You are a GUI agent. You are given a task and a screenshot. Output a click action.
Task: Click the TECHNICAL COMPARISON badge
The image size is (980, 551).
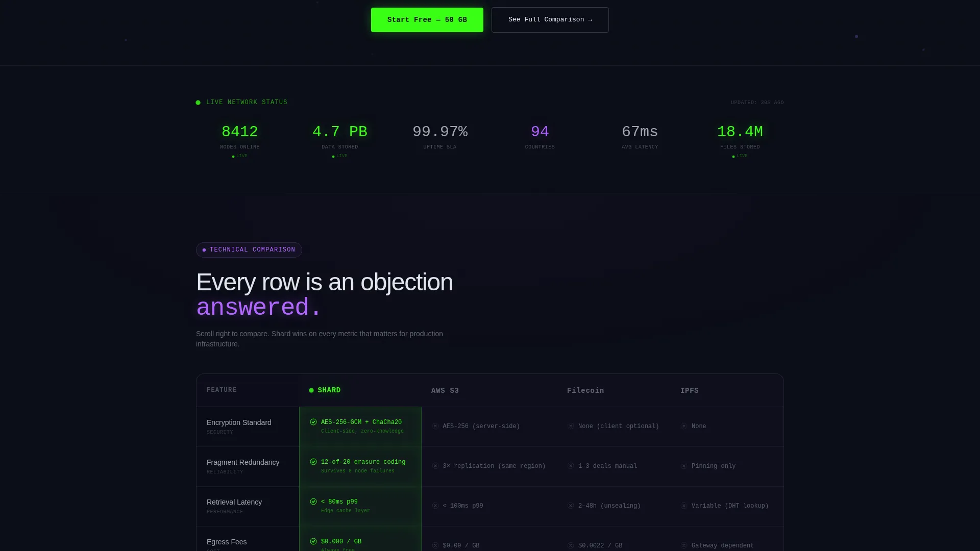tap(249, 250)
